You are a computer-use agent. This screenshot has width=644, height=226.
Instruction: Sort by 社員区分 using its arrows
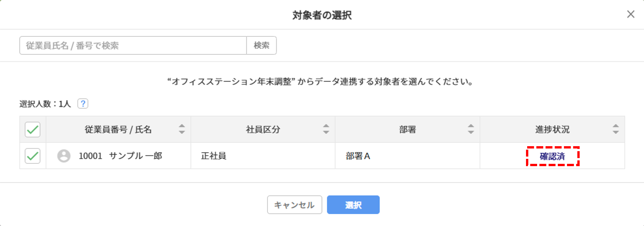tap(326, 129)
